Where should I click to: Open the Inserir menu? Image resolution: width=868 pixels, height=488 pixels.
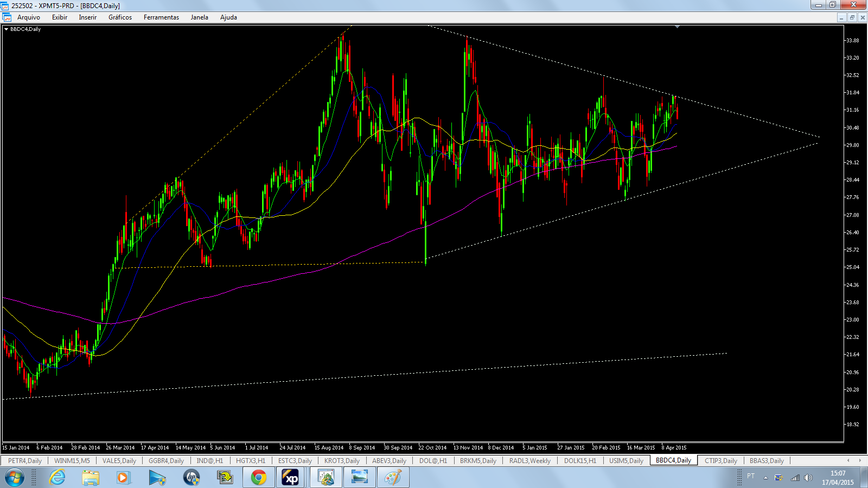88,17
